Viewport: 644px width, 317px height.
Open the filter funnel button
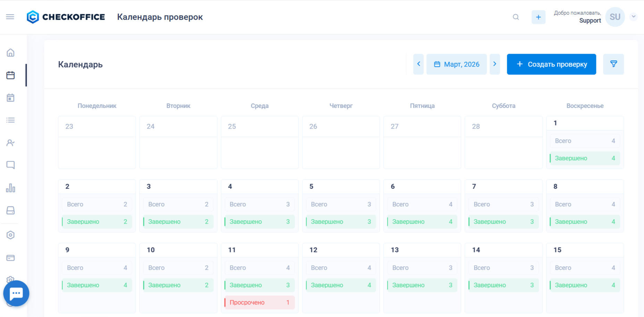pyautogui.click(x=613, y=64)
